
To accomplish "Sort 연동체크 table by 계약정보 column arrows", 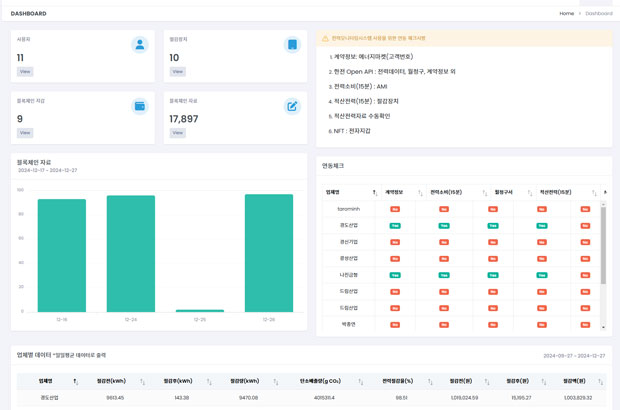I will (x=421, y=193).
